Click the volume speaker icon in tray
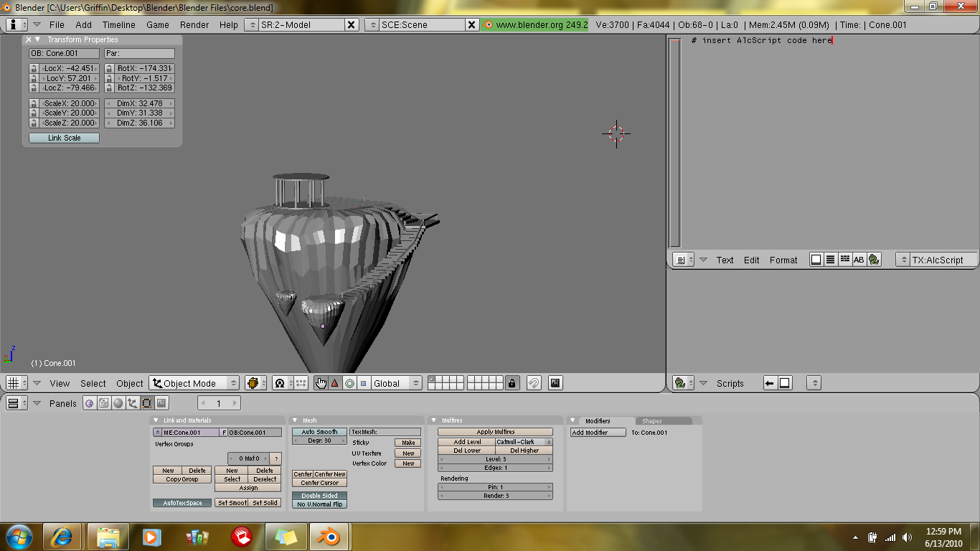 pos(907,537)
